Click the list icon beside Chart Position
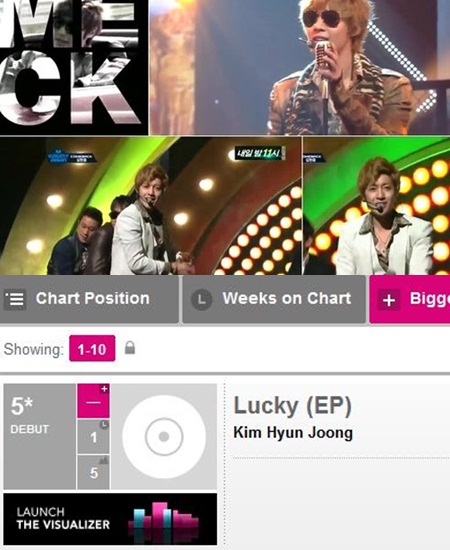This screenshot has height=550, width=450. pos(15,299)
